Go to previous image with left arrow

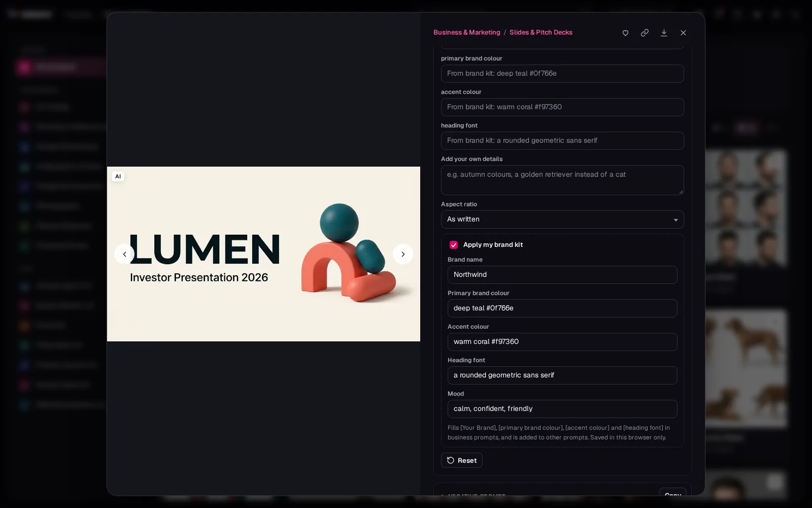pyautogui.click(x=124, y=254)
